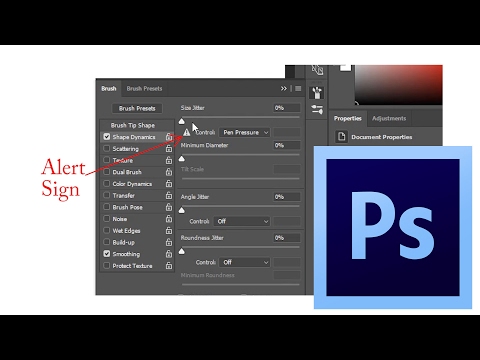Click the Minimum Diameter percentage field
The height and width of the screenshot is (360, 480).
point(287,145)
